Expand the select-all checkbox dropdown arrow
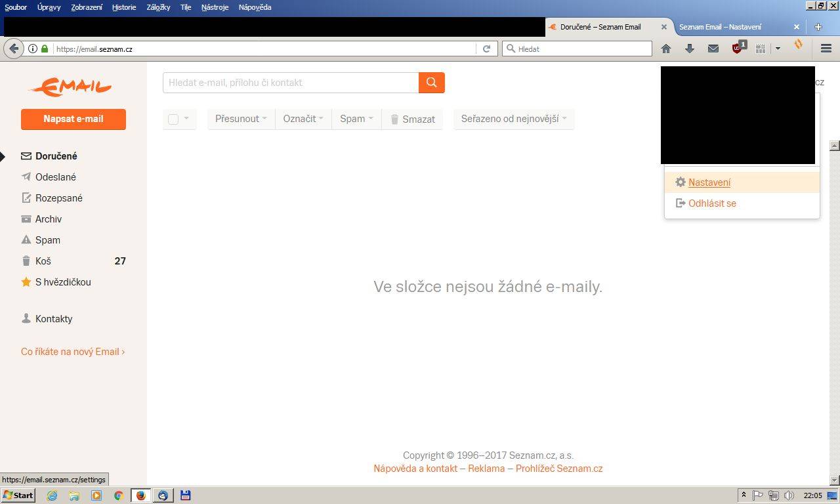The width and height of the screenshot is (840, 504). pos(186,119)
